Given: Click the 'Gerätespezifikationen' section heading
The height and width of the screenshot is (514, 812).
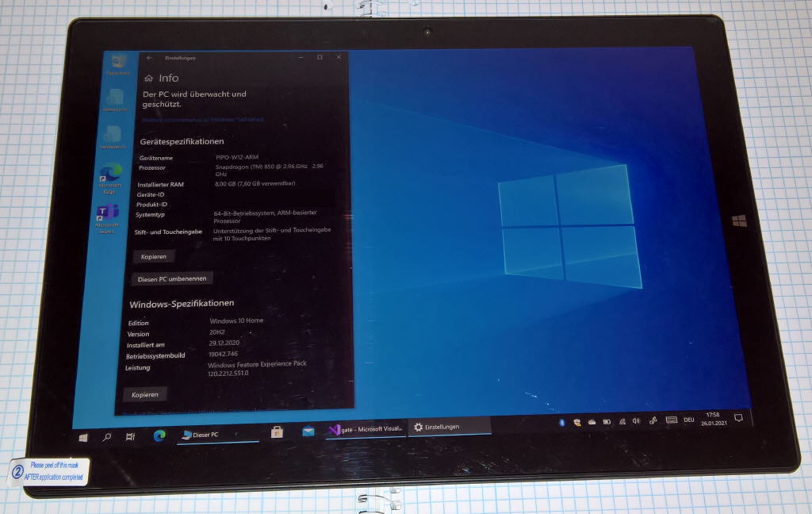Looking at the screenshot, I should [182, 141].
